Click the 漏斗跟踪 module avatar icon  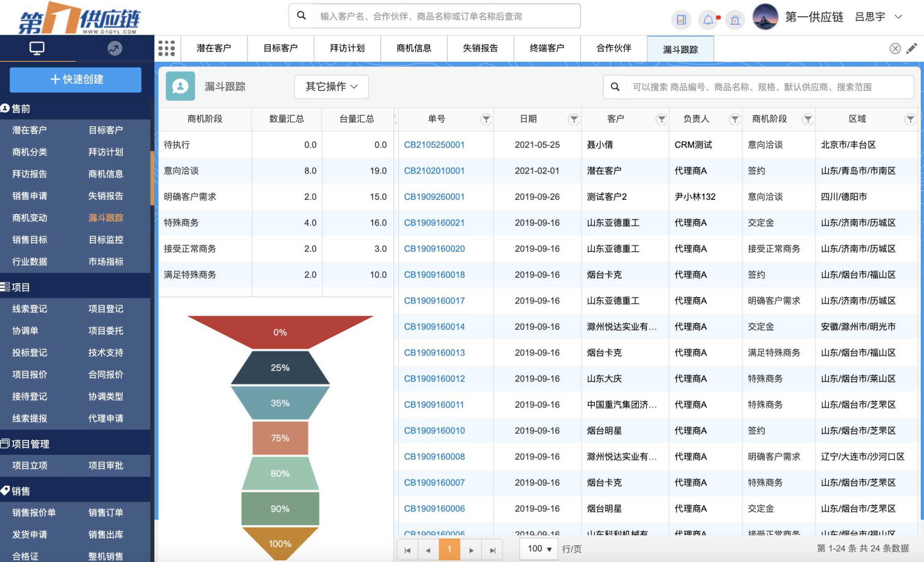click(x=180, y=86)
